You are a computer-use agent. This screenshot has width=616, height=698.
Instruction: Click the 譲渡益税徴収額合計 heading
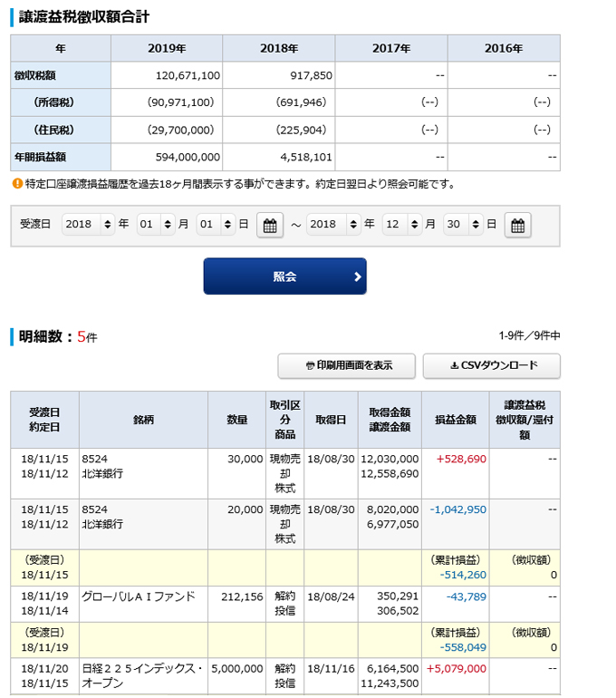pyautogui.click(x=84, y=17)
